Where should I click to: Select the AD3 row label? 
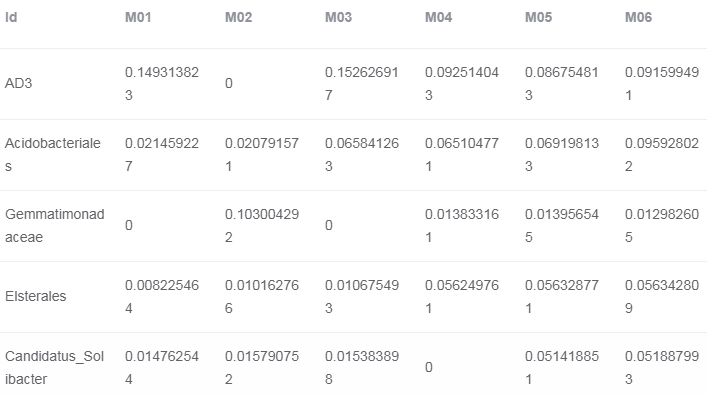tap(18, 83)
